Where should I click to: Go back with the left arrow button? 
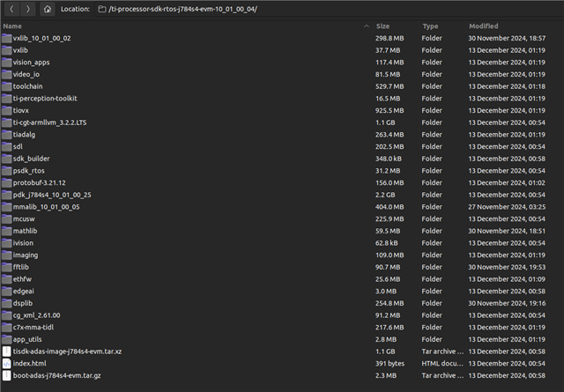(x=11, y=8)
